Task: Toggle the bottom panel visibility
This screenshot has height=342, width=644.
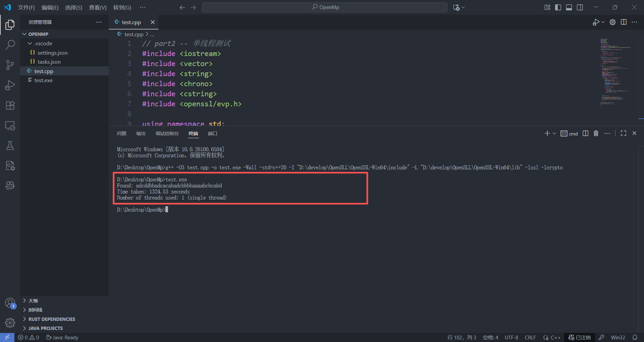Action: (x=569, y=7)
